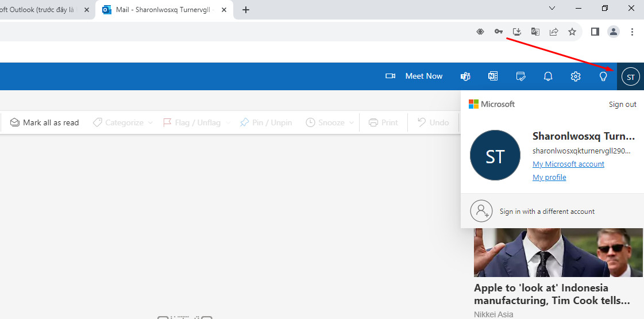Open the browser side panel icon
Viewport: 644px width, 319px height.
(x=595, y=32)
